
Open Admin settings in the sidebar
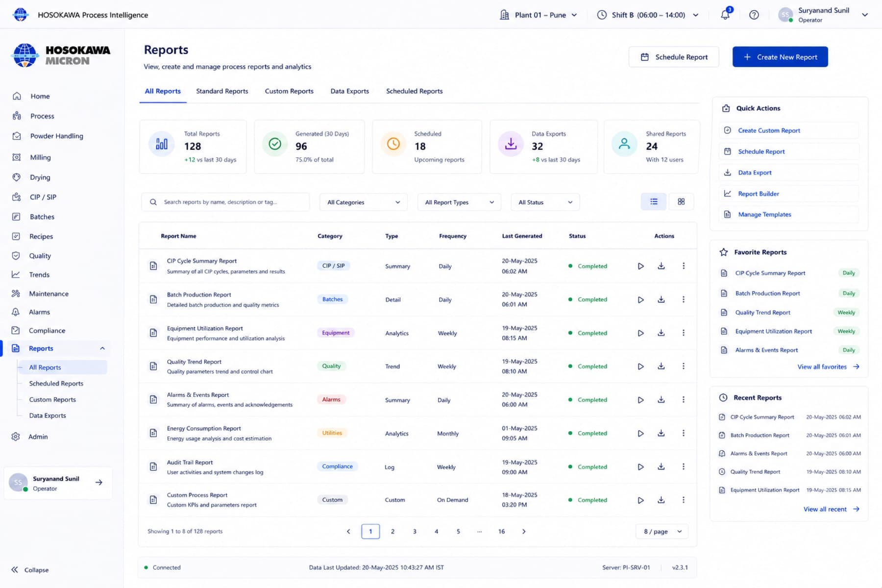coord(38,437)
